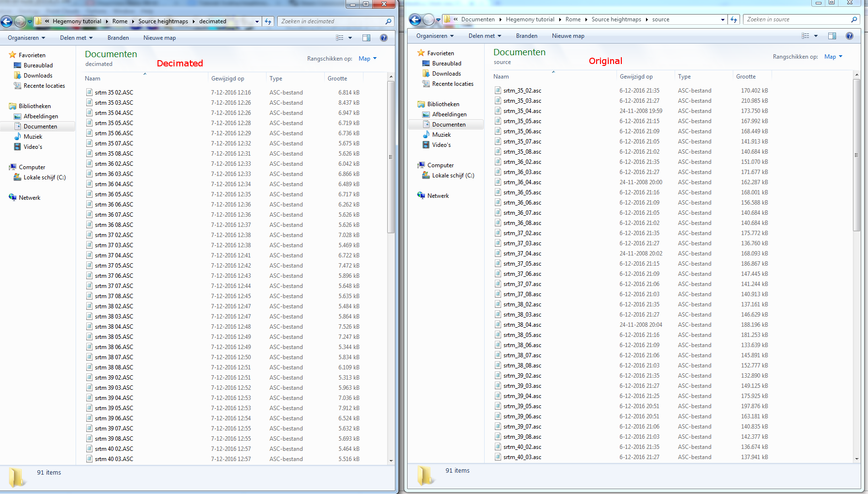Open recent pages arrow in decimated window
The image size is (868, 494).
coord(30,21)
